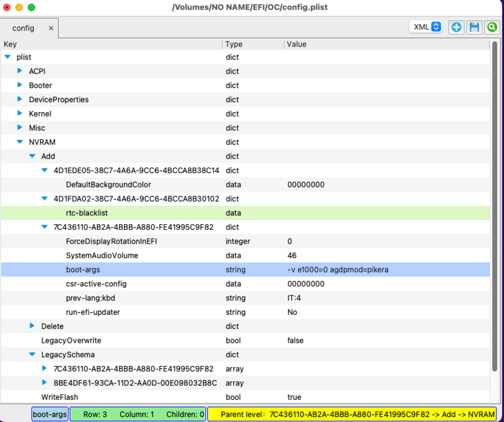Click the Type column header

(x=234, y=44)
